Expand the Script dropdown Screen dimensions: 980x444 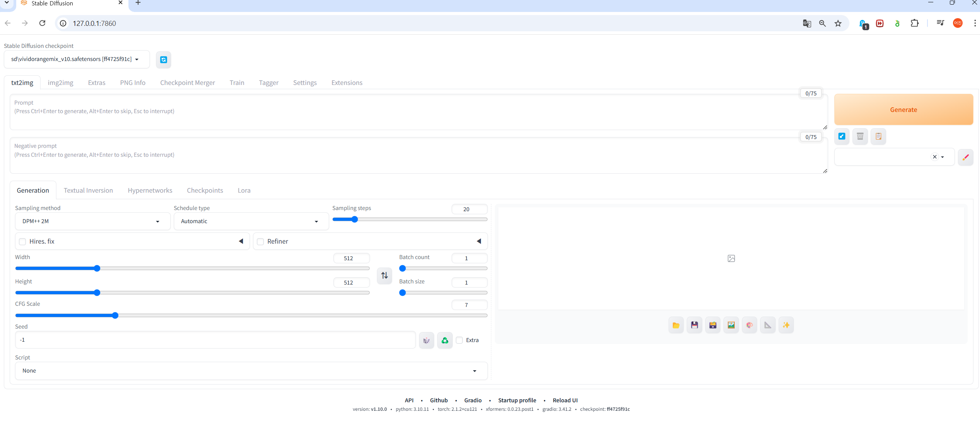pos(250,371)
